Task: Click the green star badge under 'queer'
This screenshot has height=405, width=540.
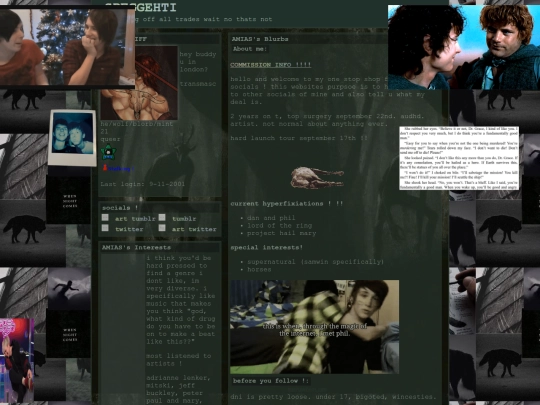Action: click(108, 152)
